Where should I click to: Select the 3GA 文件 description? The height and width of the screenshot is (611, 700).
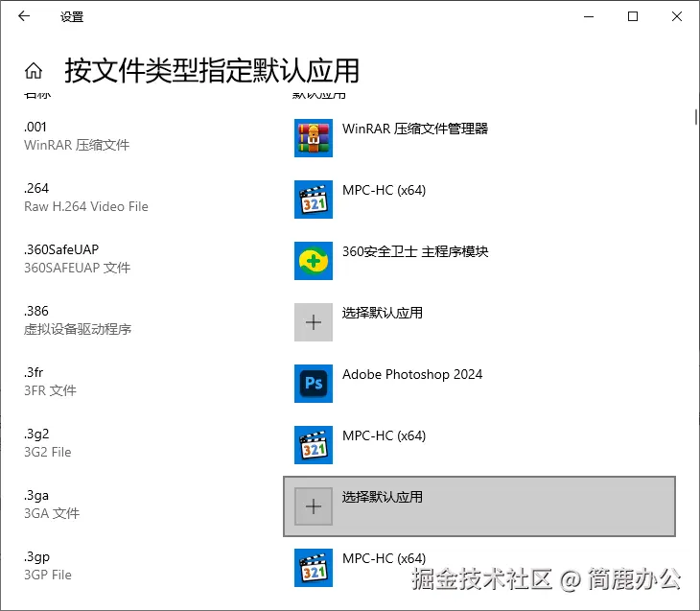52,513
